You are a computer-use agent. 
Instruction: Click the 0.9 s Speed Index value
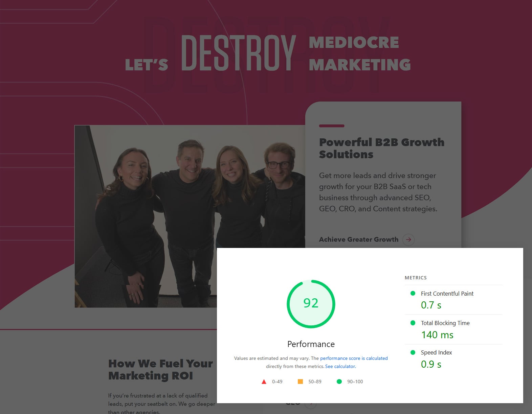[x=431, y=364]
